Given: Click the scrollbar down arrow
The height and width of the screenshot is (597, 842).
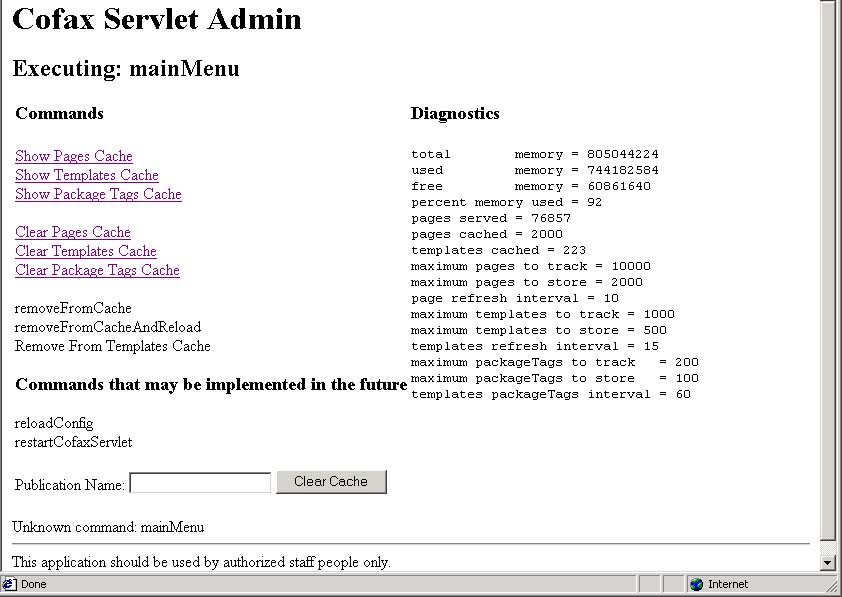Looking at the screenshot, I should 828,563.
